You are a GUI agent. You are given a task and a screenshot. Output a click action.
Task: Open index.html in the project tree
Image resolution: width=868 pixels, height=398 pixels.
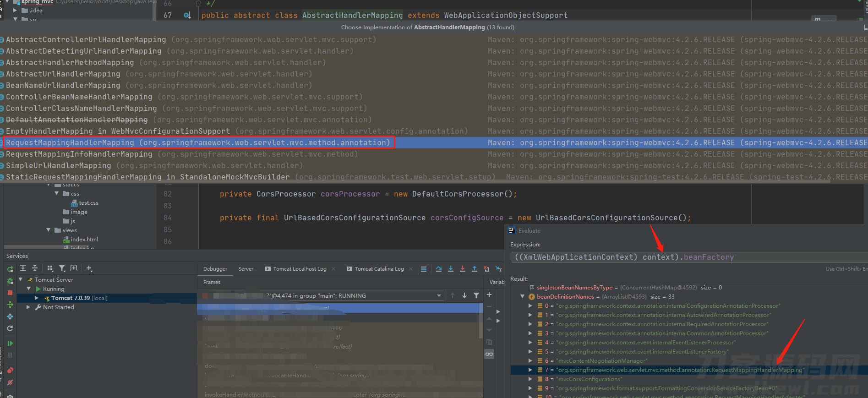[x=84, y=240]
